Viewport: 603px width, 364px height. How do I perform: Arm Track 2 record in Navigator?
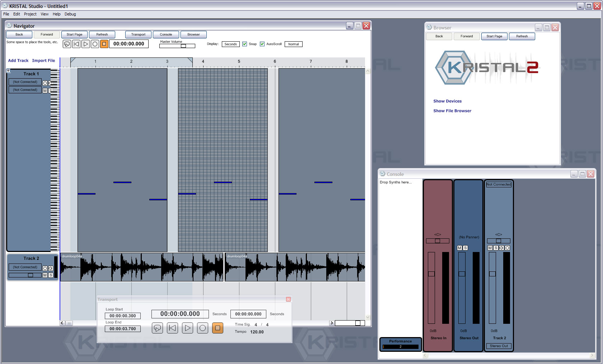(45, 269)
